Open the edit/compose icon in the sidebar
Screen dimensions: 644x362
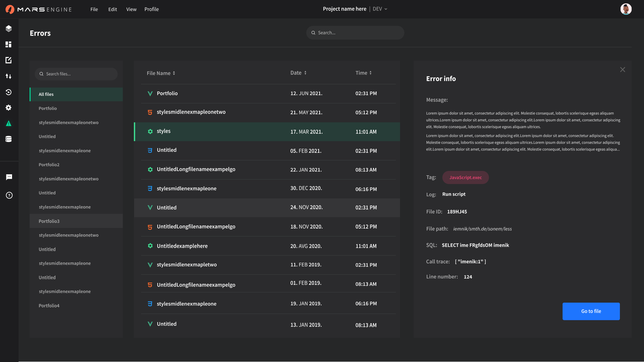(9, 60)
